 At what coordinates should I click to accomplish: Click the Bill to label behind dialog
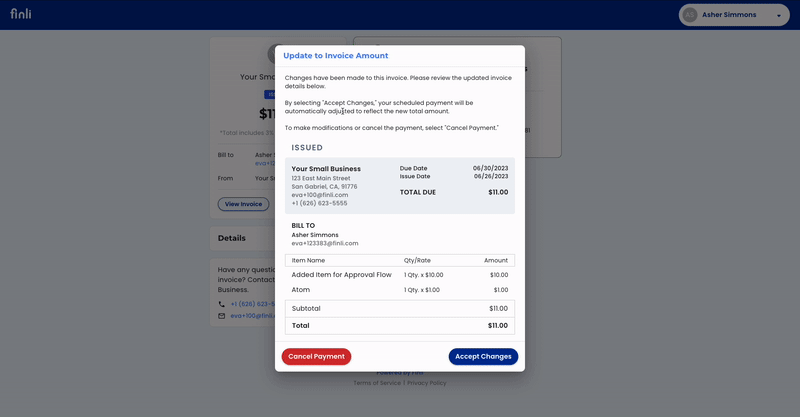point(226,155)
